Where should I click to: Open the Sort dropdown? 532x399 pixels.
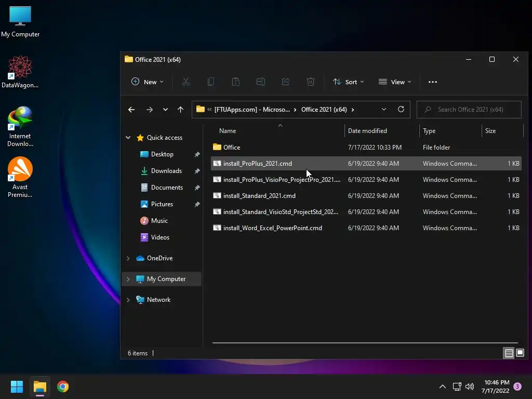(x=349, y=82)
